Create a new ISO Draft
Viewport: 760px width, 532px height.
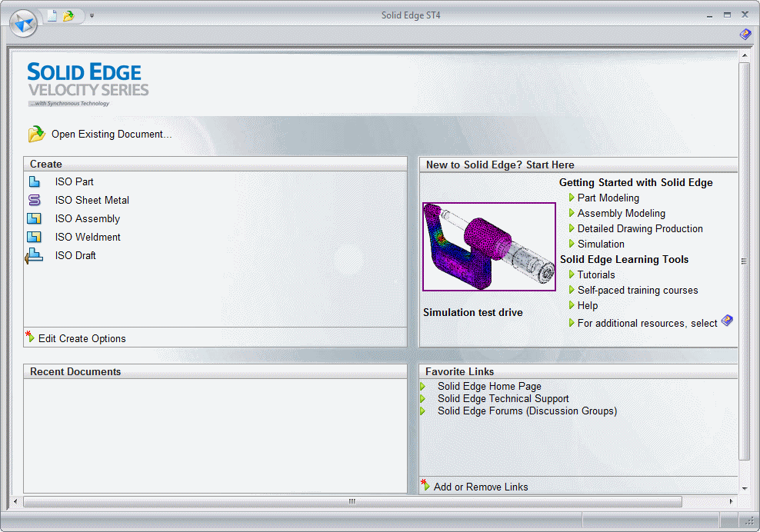pyautogui.click(x=75, y=255)
